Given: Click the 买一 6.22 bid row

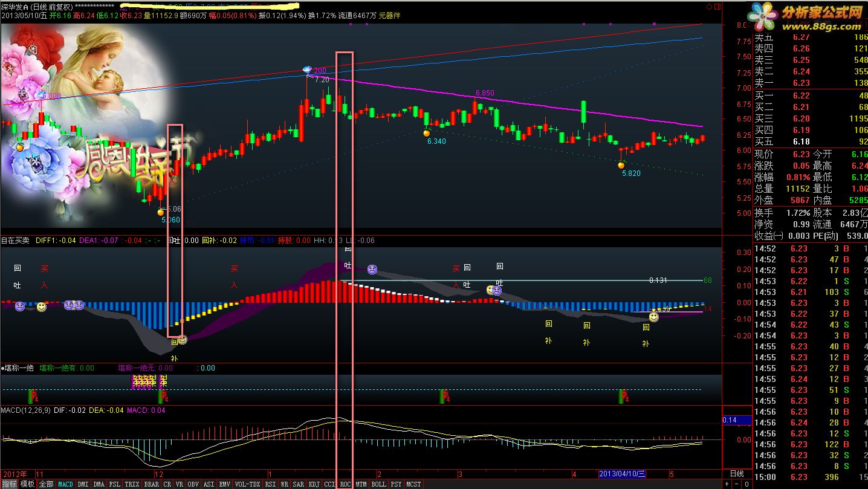Looking at the screenshot, I should click(811, 96).
